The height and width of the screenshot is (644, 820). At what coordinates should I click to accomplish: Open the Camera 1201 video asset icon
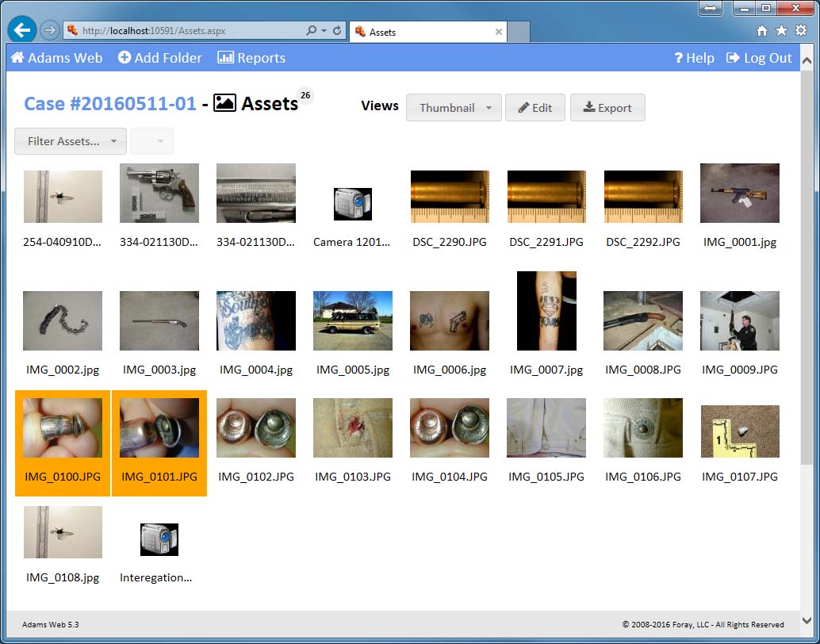pyautogui.click(x=352, y=204)
